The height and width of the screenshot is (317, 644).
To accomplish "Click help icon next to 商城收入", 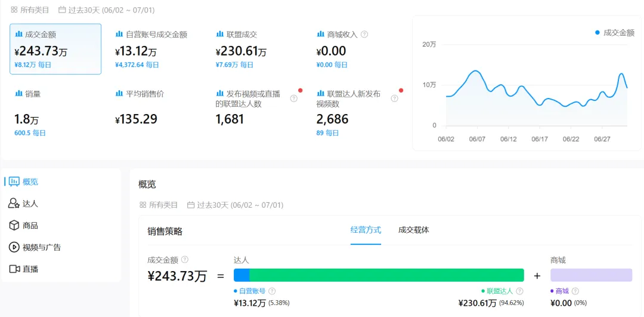I will (x=364, y=35).
